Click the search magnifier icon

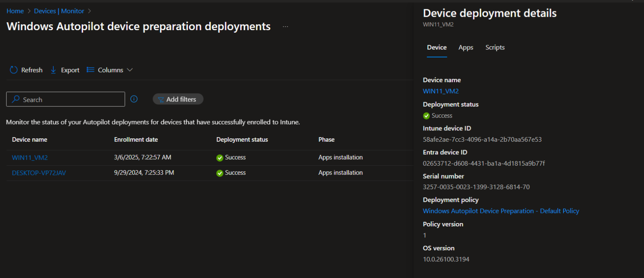click(16, 99)
